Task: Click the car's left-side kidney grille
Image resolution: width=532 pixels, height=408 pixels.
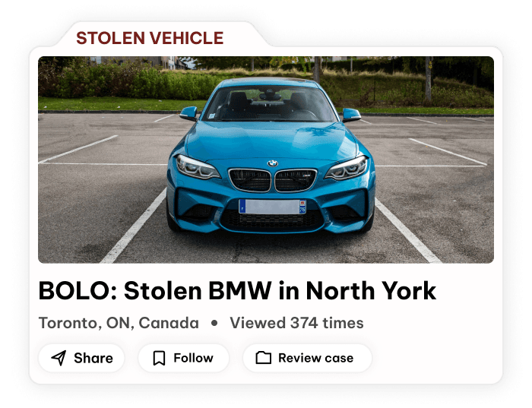Action: (x=250, y=180)
